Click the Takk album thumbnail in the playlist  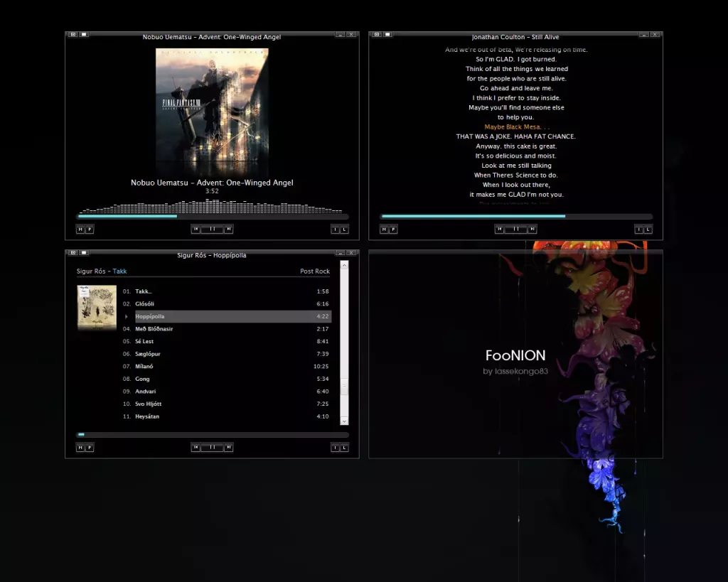[97, 306]
